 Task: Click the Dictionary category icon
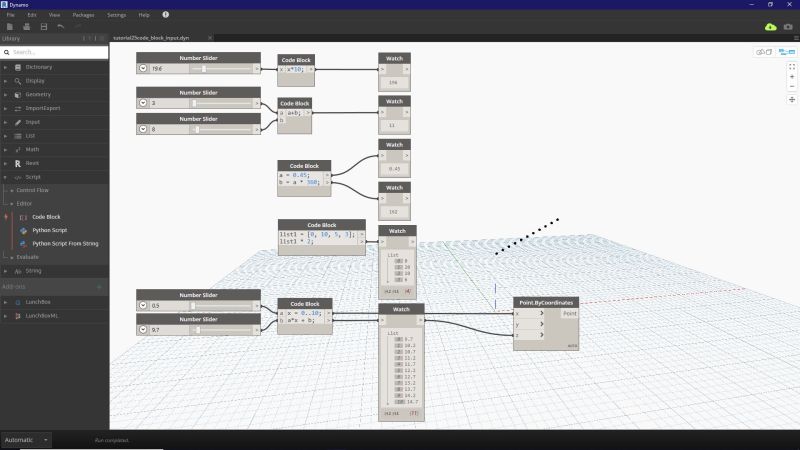18,67
